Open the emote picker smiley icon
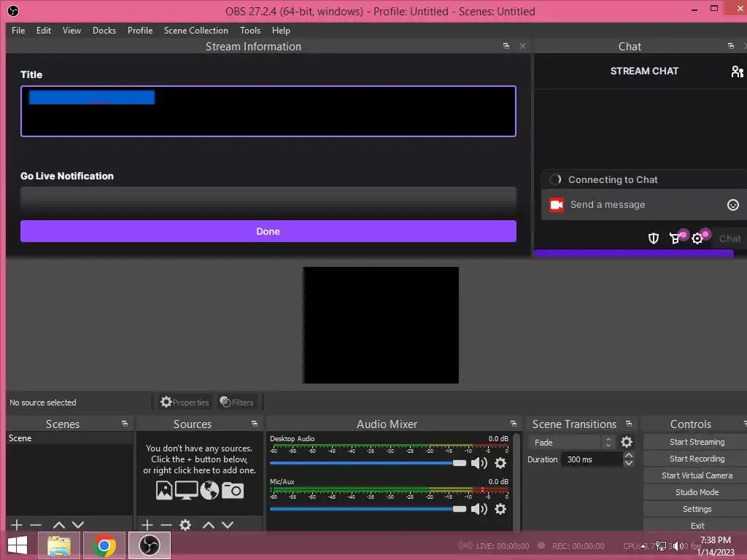 pyautogui.click(x=732, y=205)
